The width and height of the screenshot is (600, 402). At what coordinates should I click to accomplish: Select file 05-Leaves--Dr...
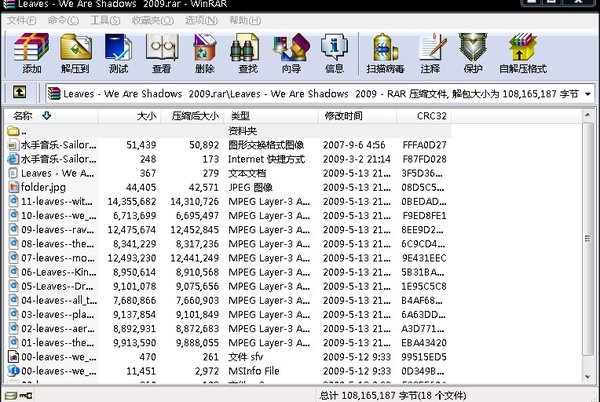[57, 286]
